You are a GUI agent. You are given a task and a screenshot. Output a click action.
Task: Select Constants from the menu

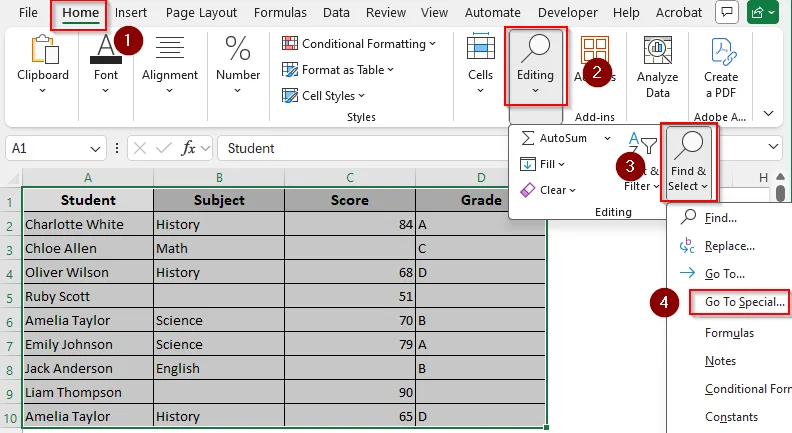pos(729,417)
